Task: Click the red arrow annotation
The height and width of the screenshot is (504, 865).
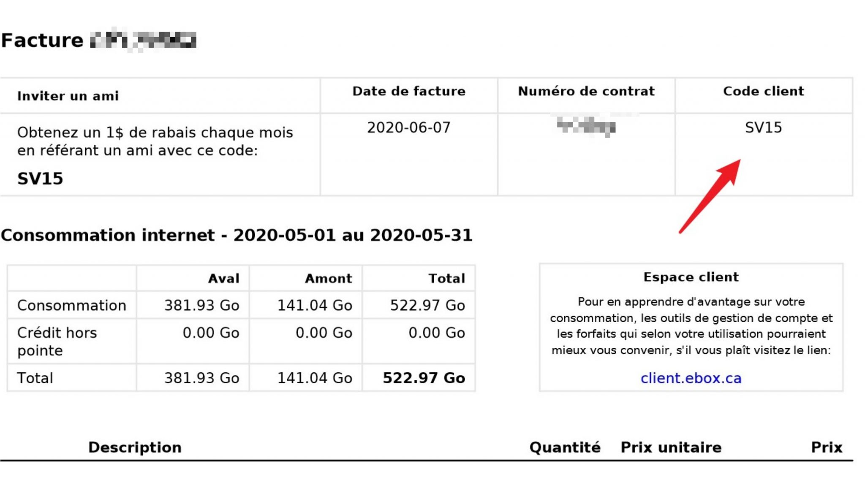Action: [x=710, y=196]
